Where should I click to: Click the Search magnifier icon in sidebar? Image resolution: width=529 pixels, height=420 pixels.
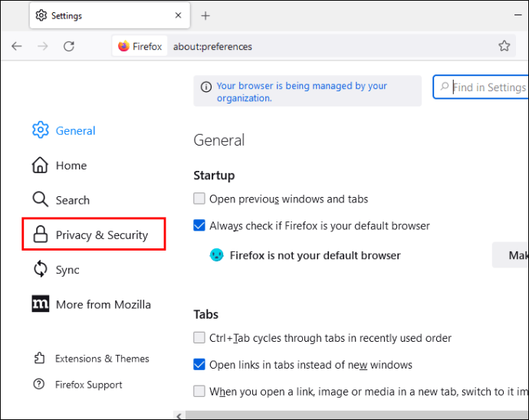click(40, 199)
